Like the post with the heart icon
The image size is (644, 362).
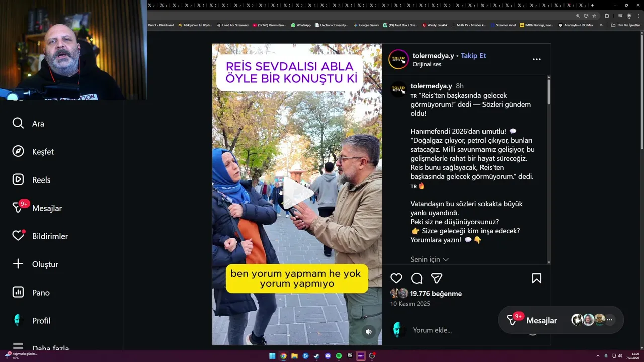[x=396, y=278]
